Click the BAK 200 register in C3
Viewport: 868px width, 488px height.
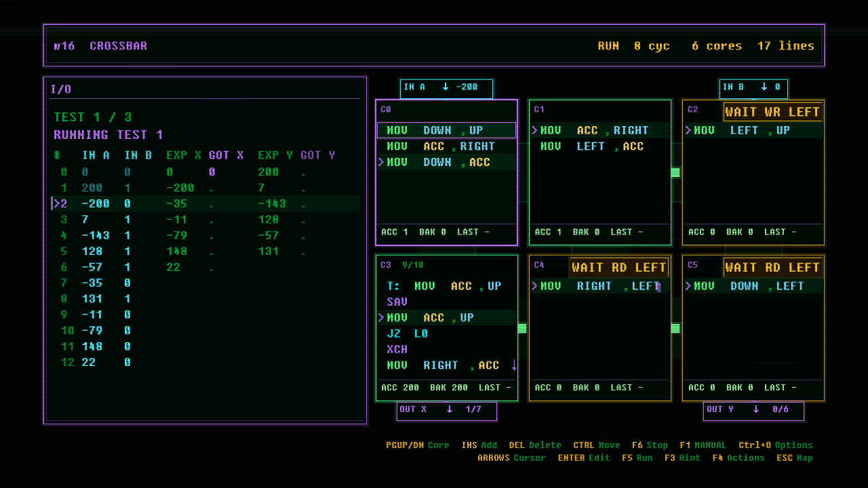coord(449,388)
